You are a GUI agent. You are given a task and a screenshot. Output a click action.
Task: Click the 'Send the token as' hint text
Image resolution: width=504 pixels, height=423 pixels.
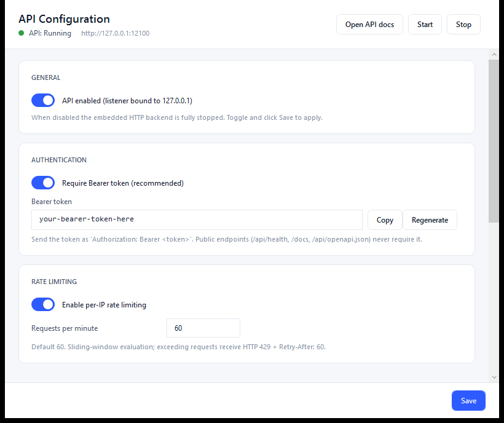(227, 239)
